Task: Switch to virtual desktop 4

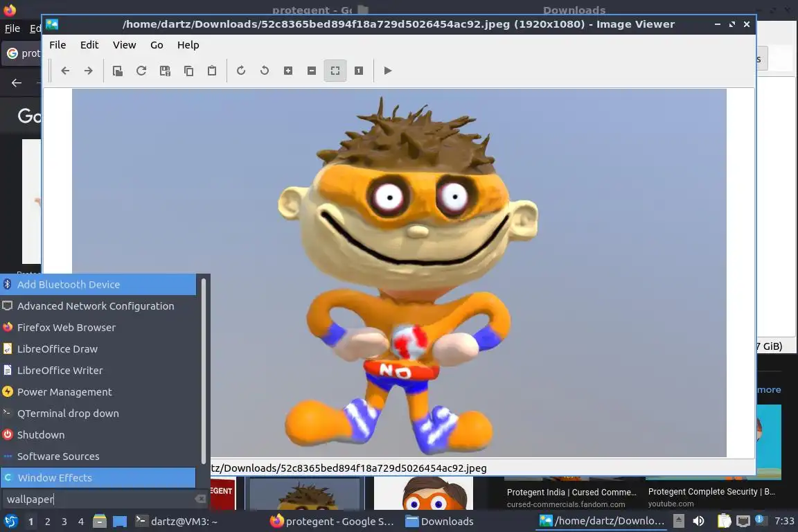Action: (x=81, y=522)
